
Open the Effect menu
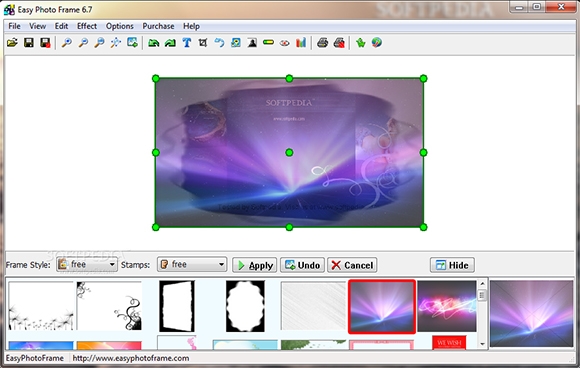87,26
